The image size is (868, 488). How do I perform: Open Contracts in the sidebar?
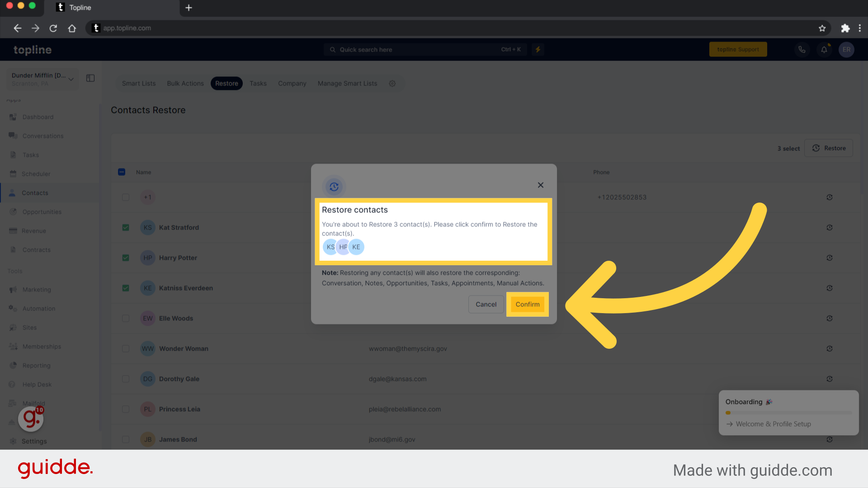(x=37, y=250)
